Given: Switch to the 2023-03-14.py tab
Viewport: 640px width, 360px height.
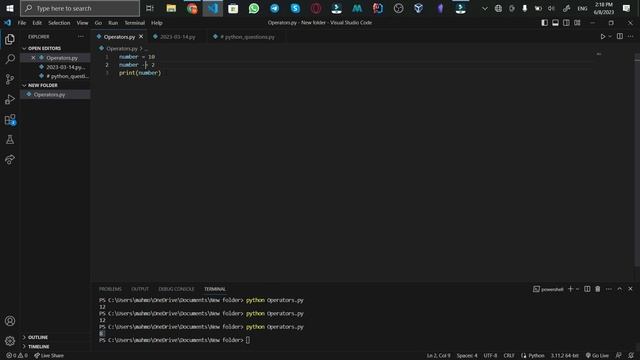Looking at the screenshot, I should pos(178,37).
